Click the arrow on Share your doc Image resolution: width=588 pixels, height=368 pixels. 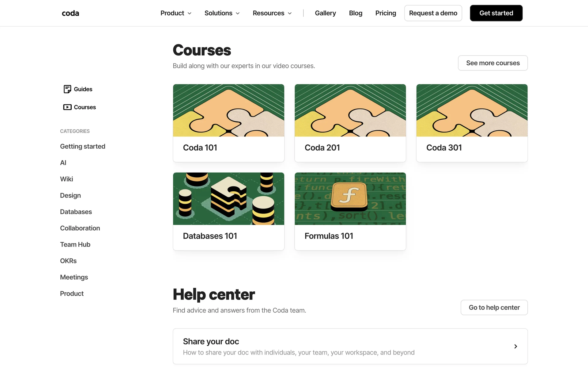[x=516, y=346]
